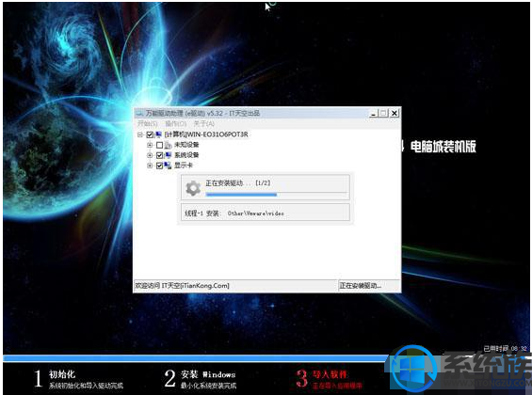Click the display card icon

pyautogui.click(x=168, y=166)
